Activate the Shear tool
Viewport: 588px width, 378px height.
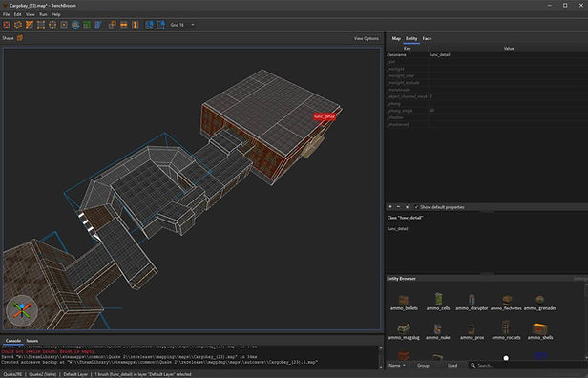point(98,25)
